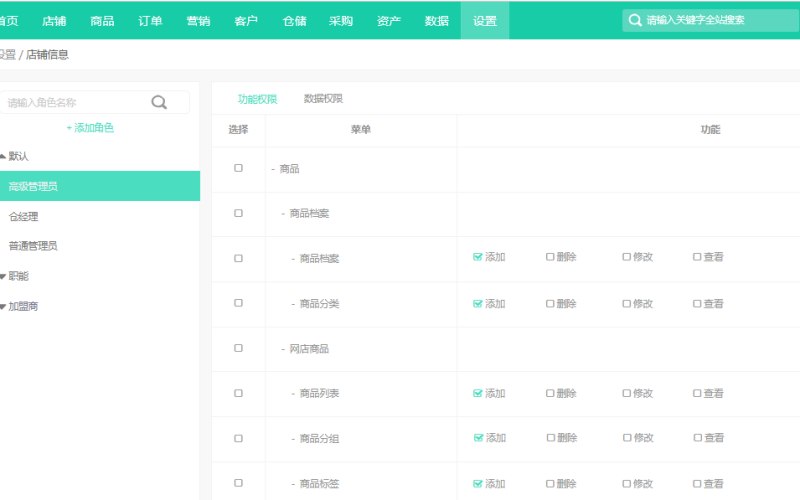Enable 修改 permission for 商品分类

tap(627, 304)
